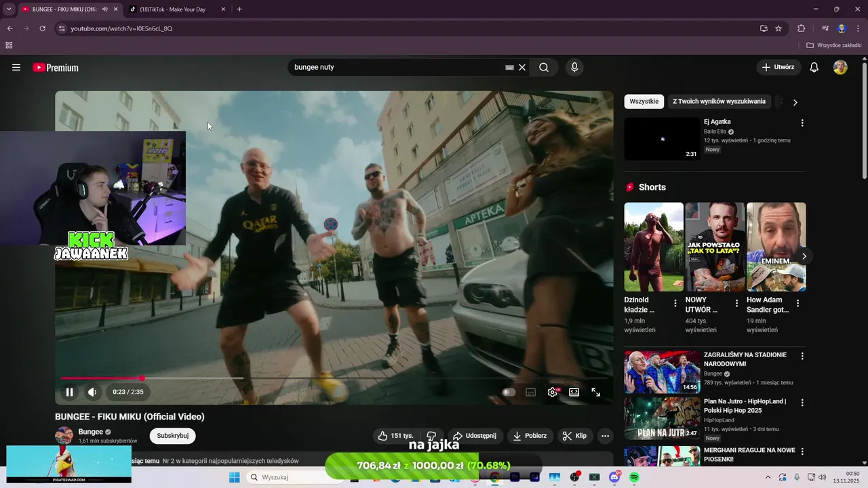Open options for NOWY UTWÓR short
This screenshot has height=488, width=868.
pyautogui.click(x=736, y=304)
